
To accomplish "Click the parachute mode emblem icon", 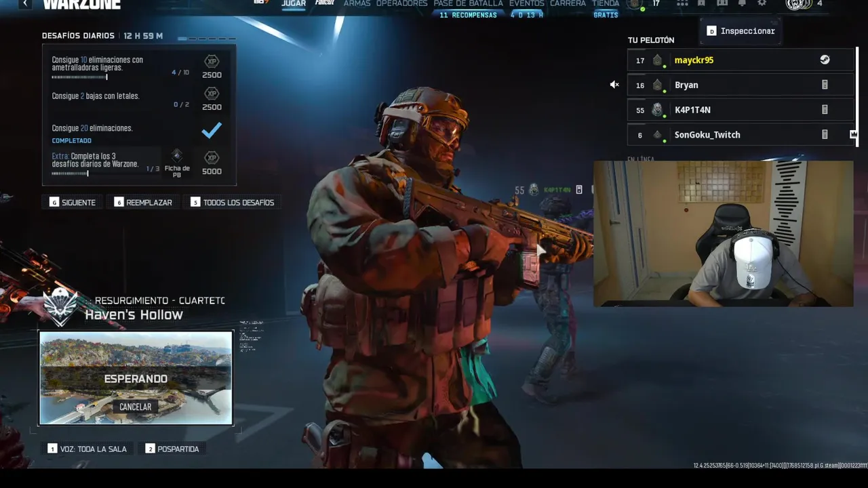I will pos(60,307).
